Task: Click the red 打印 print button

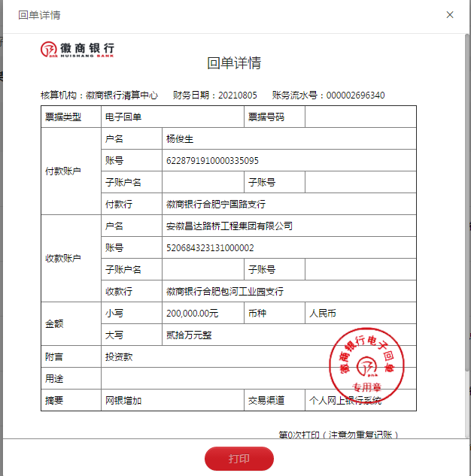Action: point(239,459)
